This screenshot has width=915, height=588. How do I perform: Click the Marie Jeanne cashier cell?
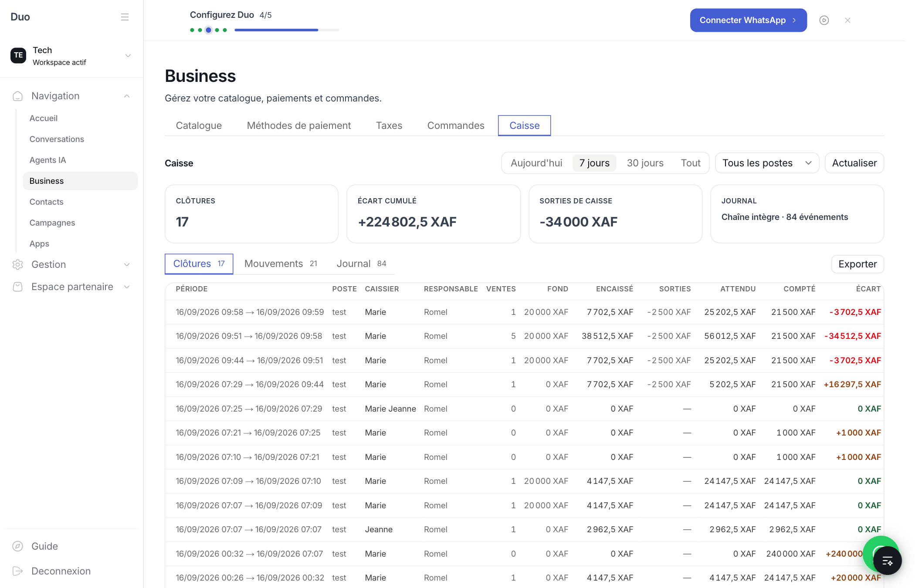click(x=390, y=409)
